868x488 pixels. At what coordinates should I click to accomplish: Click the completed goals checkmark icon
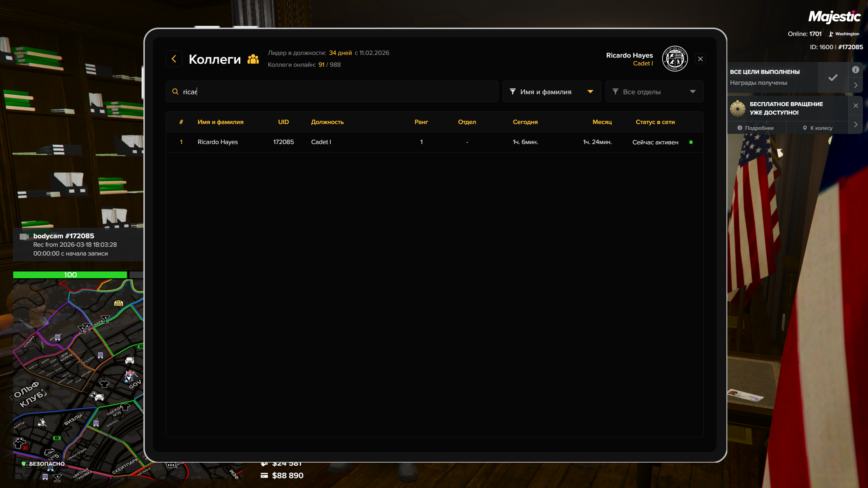pos(833,78)
